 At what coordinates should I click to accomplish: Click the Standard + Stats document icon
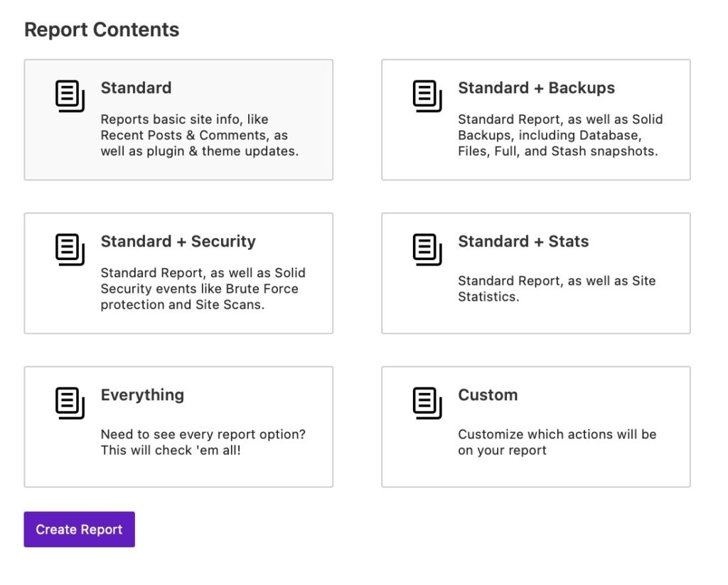(427, 249)
